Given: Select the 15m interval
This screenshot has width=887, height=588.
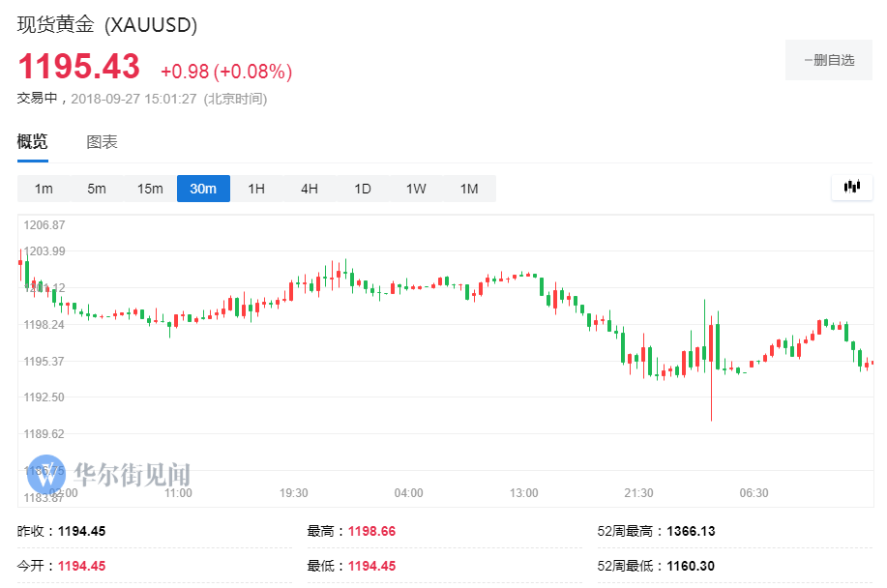Looking at the screenshot, I should pyautogui.click(x=150, y=189).
